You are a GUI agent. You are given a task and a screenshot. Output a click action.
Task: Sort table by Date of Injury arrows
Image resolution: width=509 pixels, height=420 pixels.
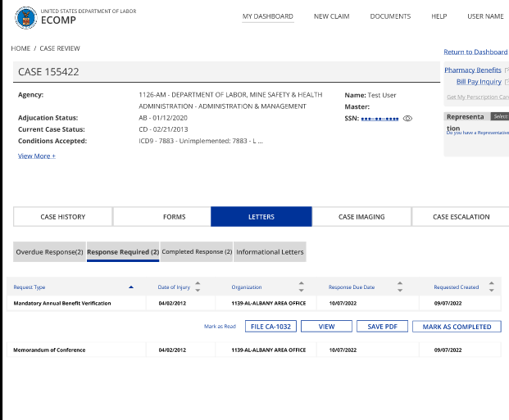pos(198,287)
